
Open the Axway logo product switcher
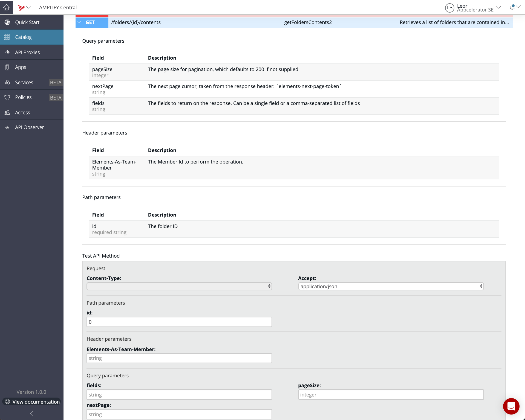coord(21,8)
